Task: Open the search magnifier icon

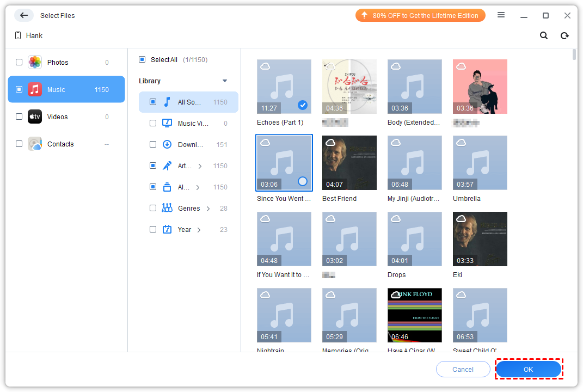Action: 544,35
